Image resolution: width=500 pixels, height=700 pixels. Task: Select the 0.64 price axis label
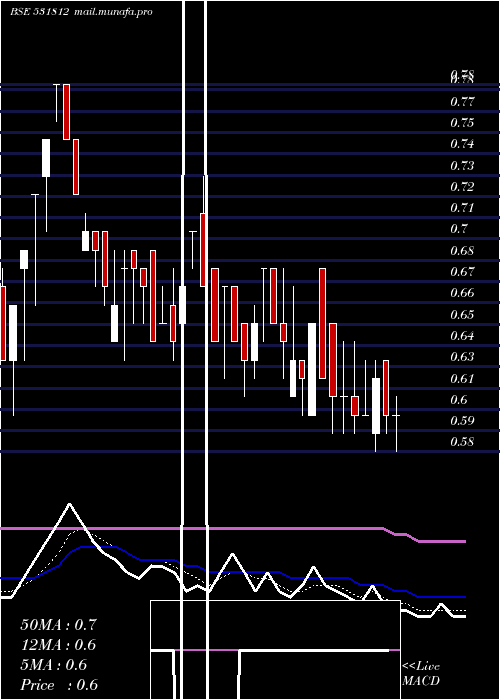pyautogui.click(x=462, y=335)
